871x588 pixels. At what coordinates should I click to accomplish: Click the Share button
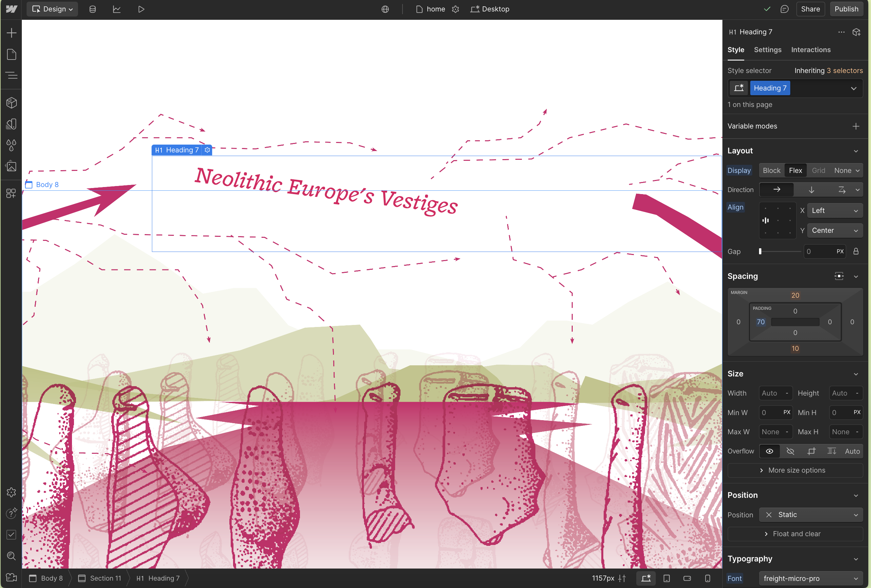point(810,9)
